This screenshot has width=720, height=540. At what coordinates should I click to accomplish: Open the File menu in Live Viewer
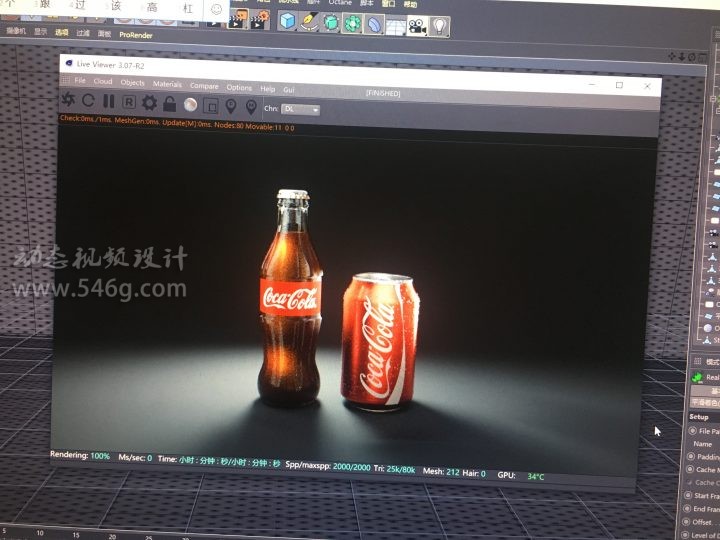point(80,80)
